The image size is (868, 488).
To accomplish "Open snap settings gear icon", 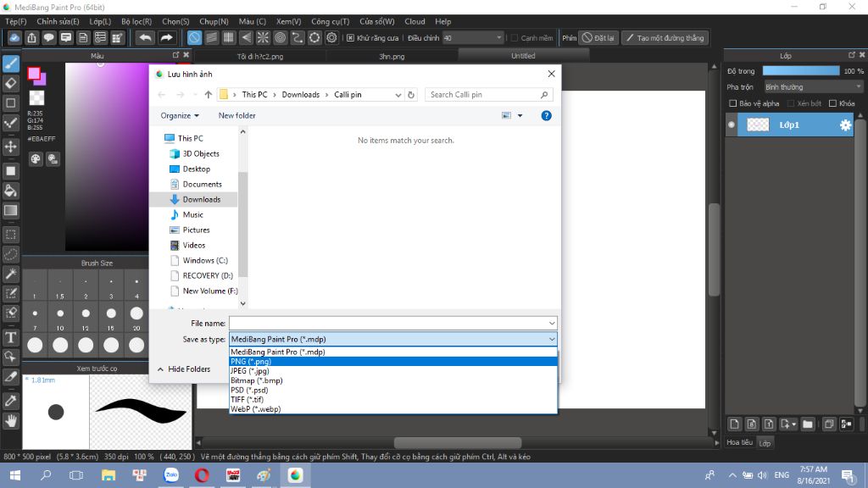I will [331, 37].
